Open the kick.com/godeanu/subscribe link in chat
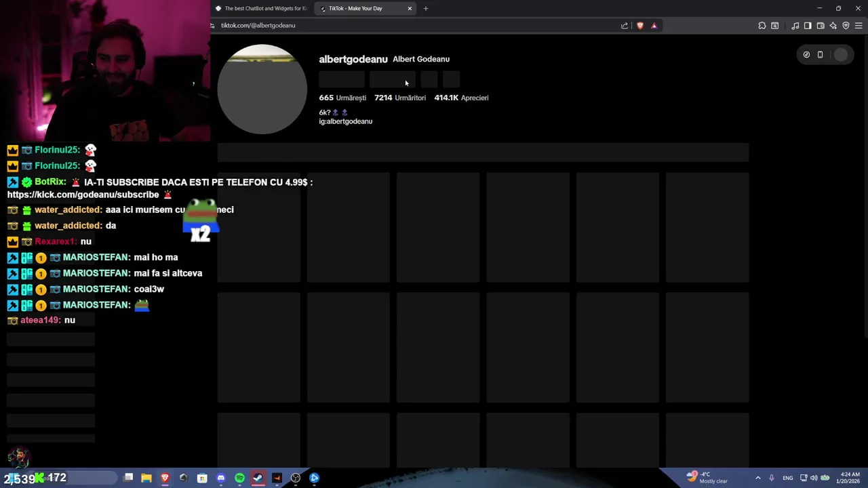 pyautogui.click(x=83, y=195)
